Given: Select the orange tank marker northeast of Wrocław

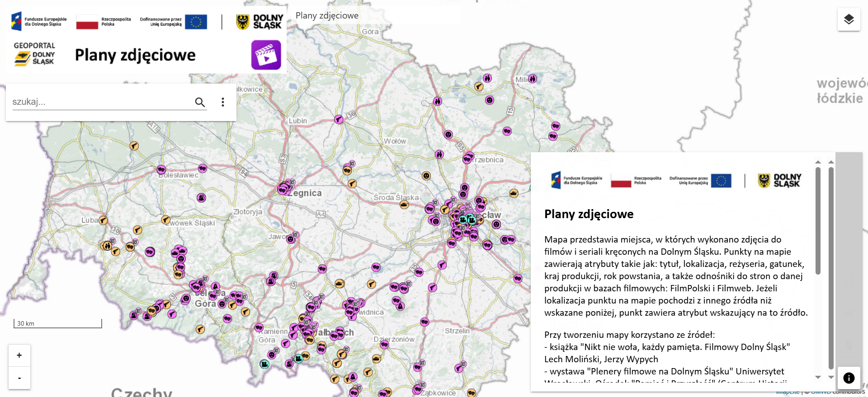Looking at the screenshot, I should click(514, 193).
